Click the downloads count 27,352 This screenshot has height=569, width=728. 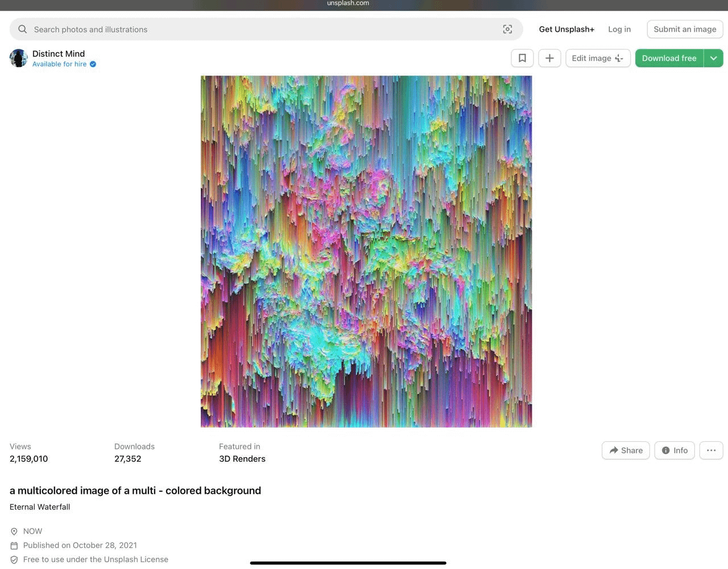click(127, 459)
